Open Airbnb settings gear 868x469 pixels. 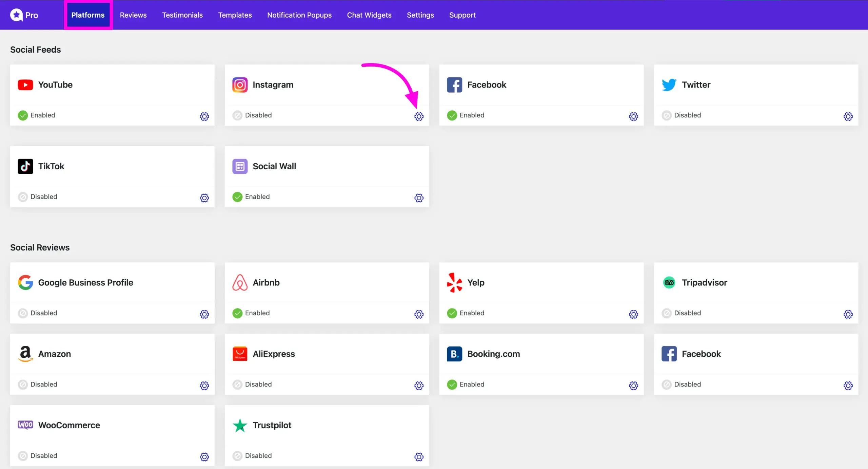point(419,314)
